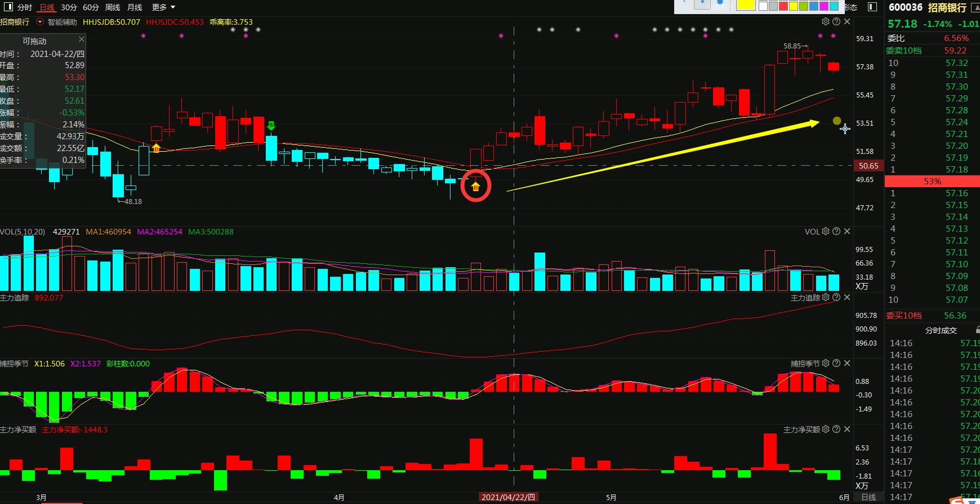Image resolution: width=980 pixels, height=504 pixels.
Task: Click the 委买10档 buy orders header
Action: 904,316
